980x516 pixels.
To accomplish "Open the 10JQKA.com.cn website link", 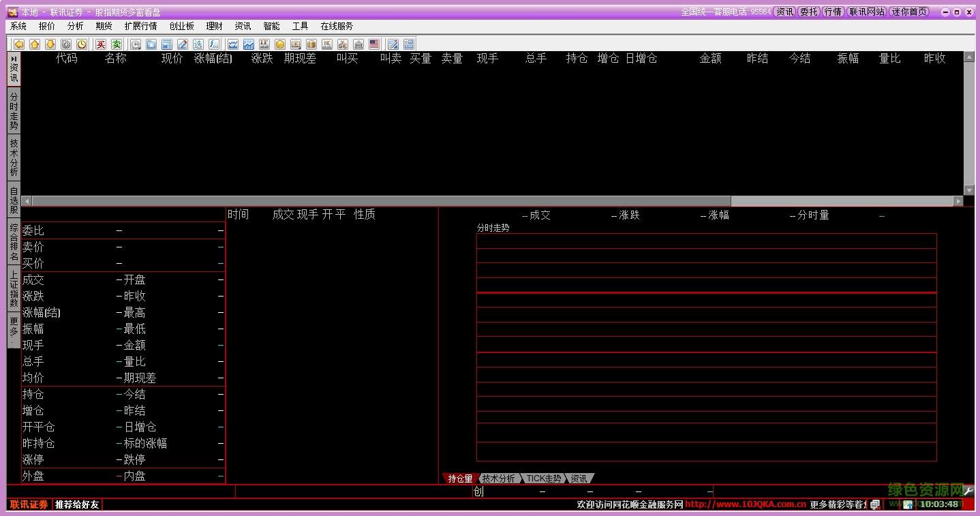I will click(746, 504).
